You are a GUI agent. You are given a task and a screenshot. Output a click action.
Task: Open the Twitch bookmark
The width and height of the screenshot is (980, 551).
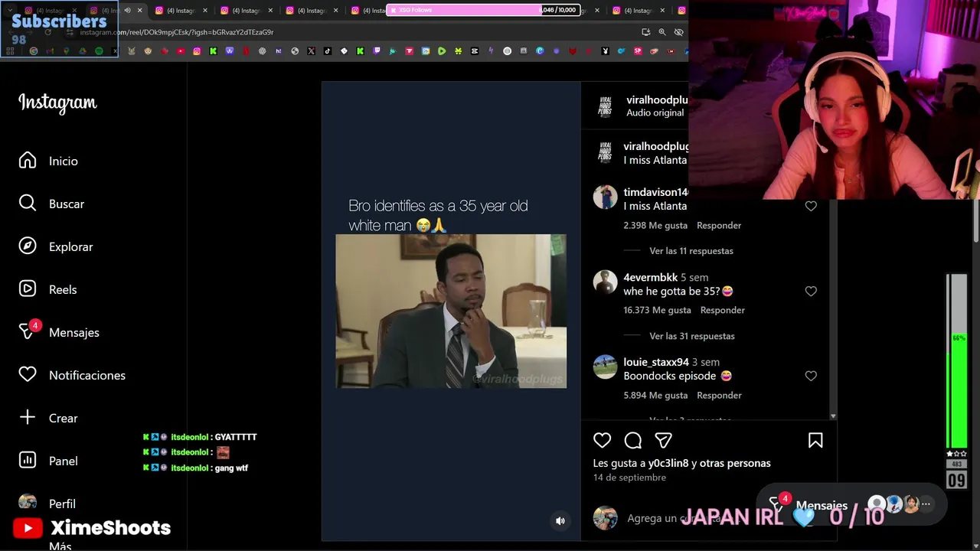377,51
